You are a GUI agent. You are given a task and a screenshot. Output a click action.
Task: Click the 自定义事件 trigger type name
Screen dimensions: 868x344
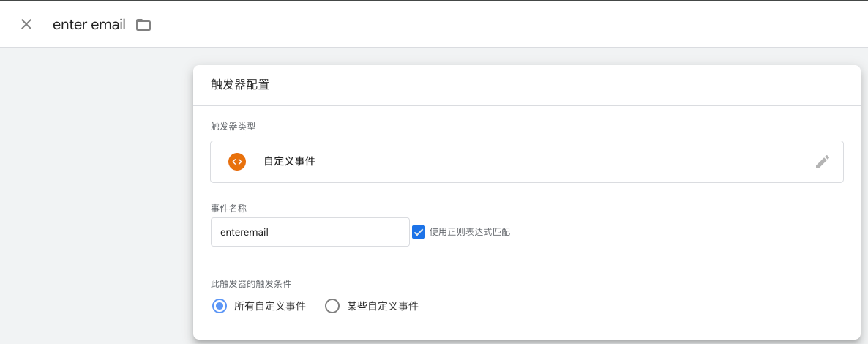point(289,162)
